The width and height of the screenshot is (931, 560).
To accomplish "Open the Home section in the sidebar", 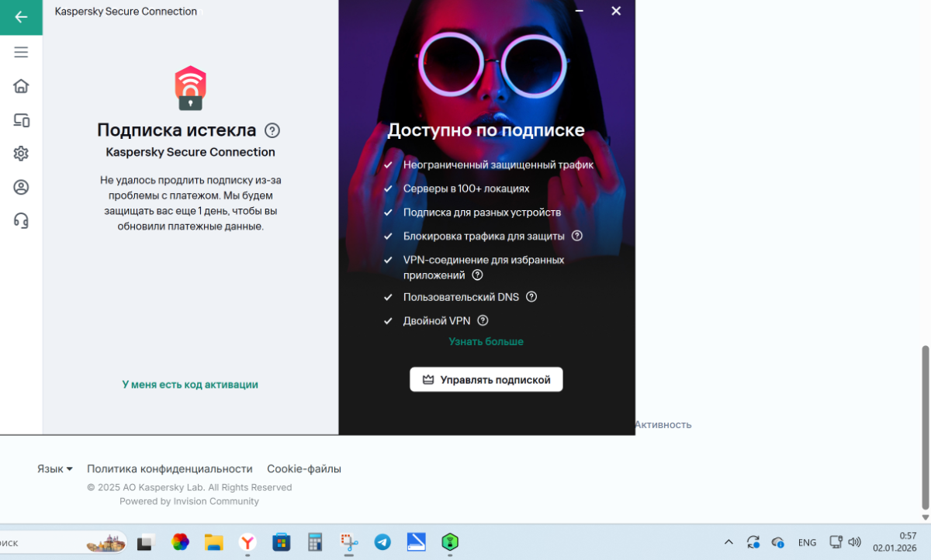I will pos(21,86).
